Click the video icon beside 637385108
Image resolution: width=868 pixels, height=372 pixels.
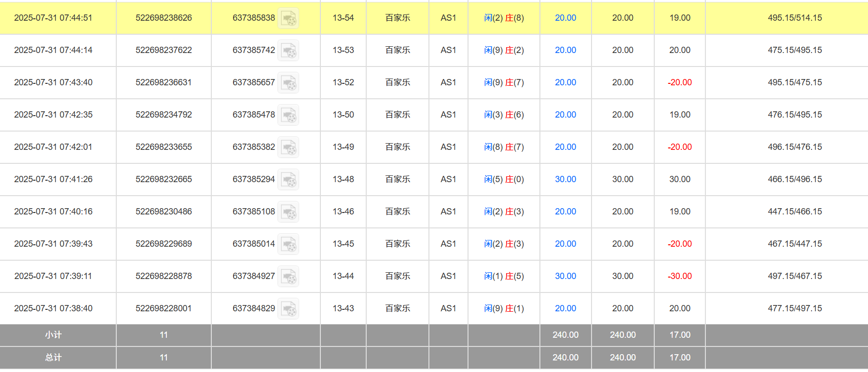(x=289, y=212)
